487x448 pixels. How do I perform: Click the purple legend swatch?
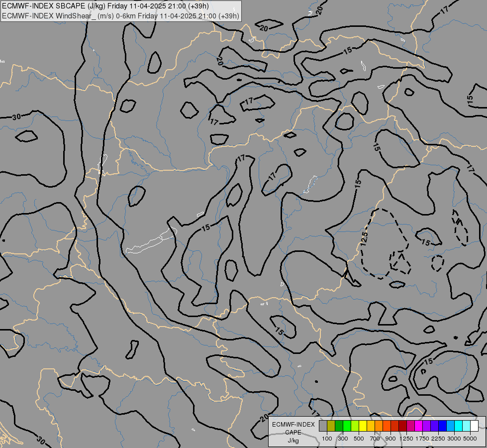click(426, 426)
